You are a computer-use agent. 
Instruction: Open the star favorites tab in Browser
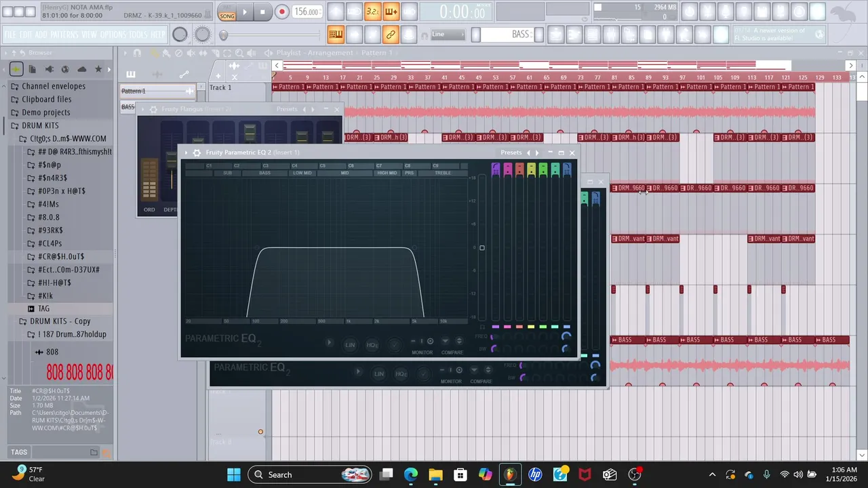click(98, 69)
